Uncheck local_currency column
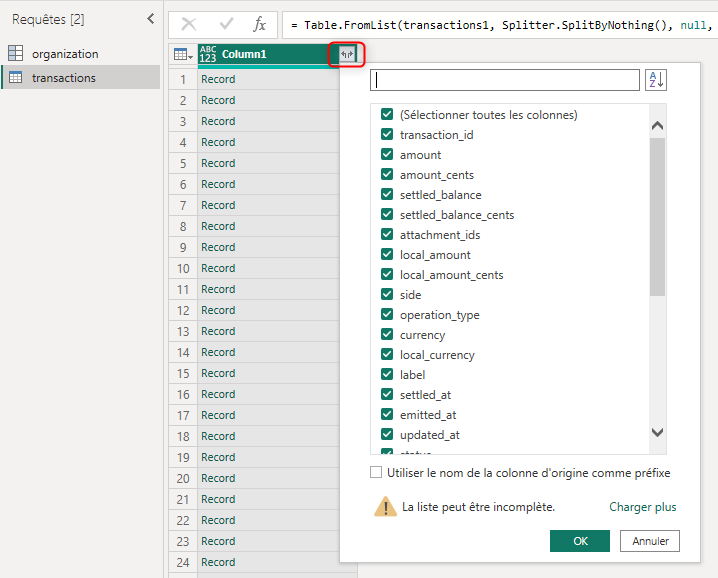The height and width of the screenshot is (578, 718). [x=387, y=354]
